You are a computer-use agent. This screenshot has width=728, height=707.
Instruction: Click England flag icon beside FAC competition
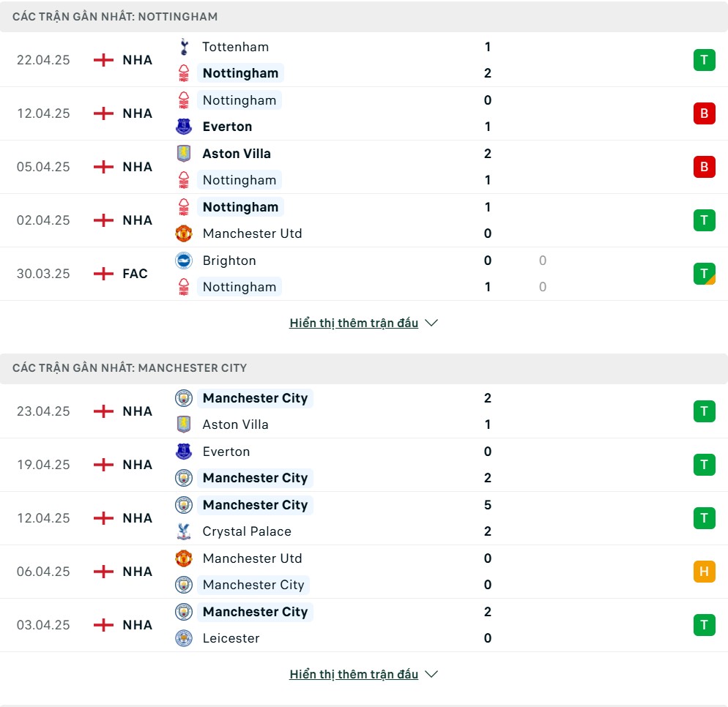coord(103,274)
